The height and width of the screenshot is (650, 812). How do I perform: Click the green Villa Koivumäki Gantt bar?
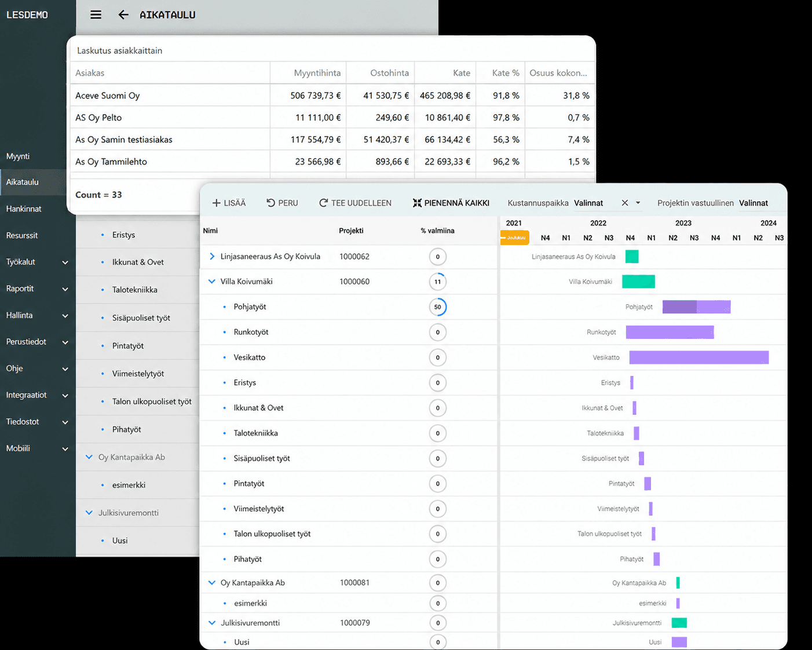(x=638, y=282)
